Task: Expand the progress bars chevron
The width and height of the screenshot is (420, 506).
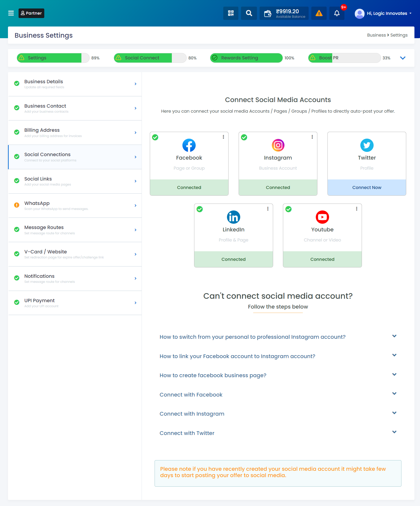Action: tap(402, 58)
